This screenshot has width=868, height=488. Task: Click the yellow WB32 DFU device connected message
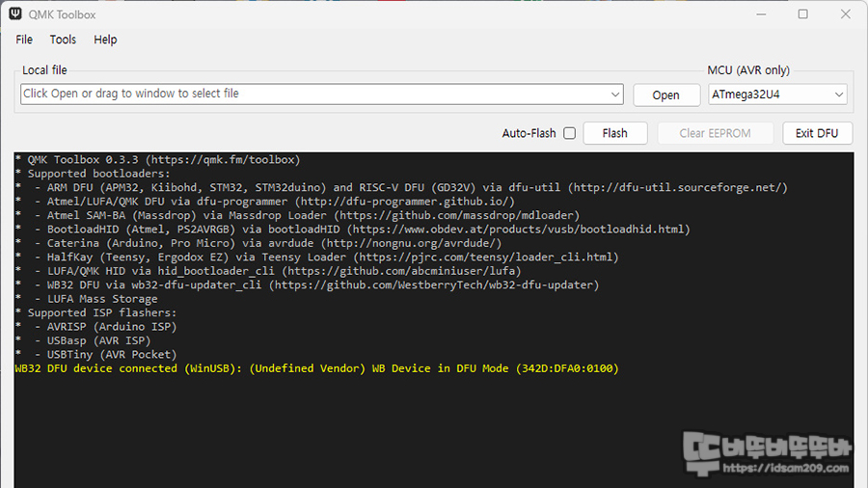[316, 368]
